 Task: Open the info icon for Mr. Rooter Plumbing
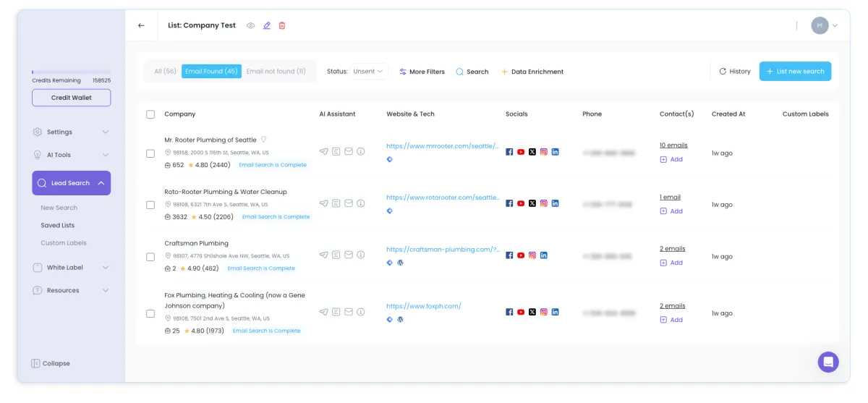[361, 152]
